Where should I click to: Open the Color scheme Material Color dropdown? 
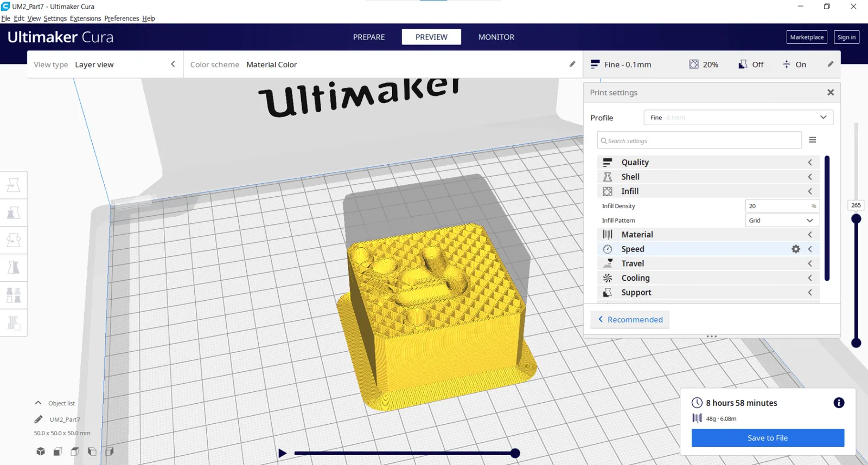tap(383, 64)
